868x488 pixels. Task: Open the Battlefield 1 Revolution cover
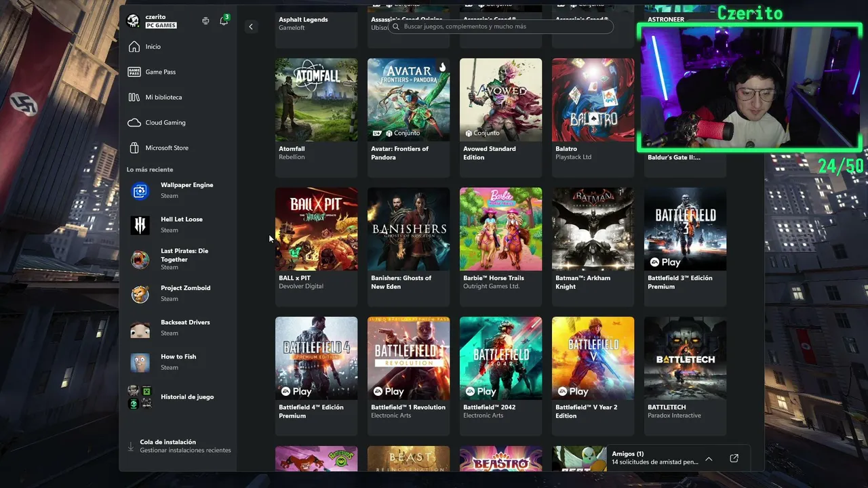pyautogui.click(x=408, y=359)
